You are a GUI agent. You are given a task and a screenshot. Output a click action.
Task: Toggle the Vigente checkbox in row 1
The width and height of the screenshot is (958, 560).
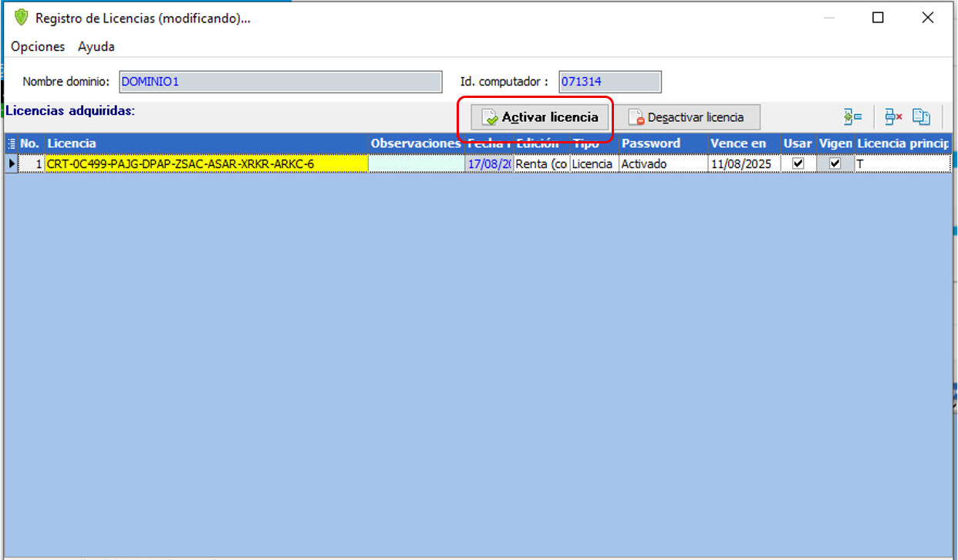(x=835, y=164)
